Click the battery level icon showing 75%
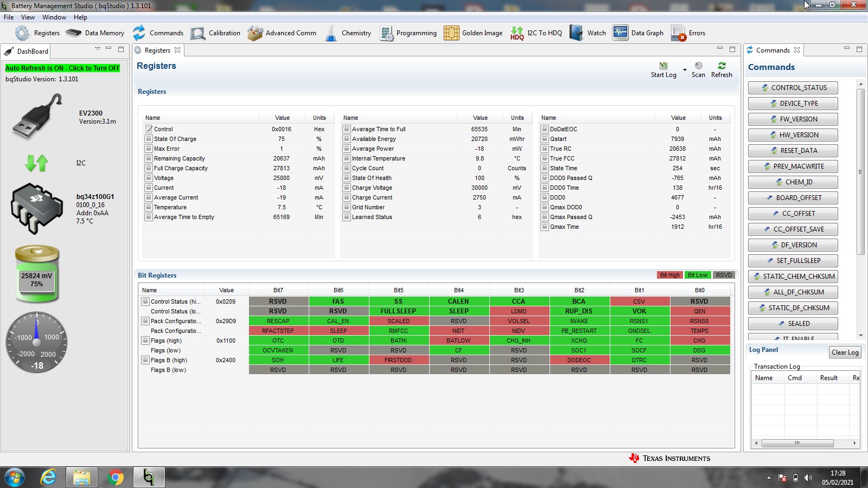Viewport: 868px width, 488px height. (x=37, y=274)
